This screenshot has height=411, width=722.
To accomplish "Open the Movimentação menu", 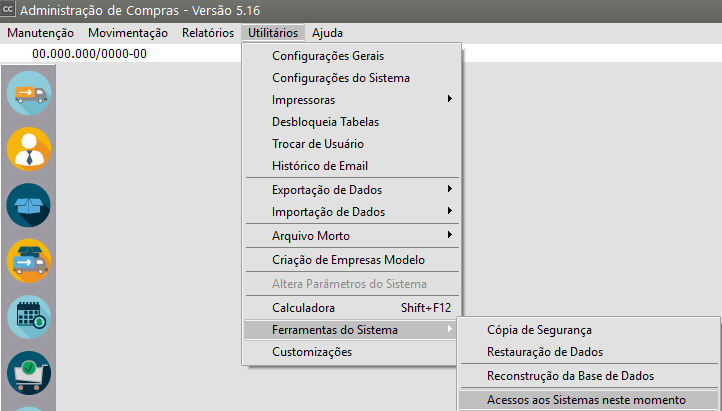I will (x=128, y=33).
